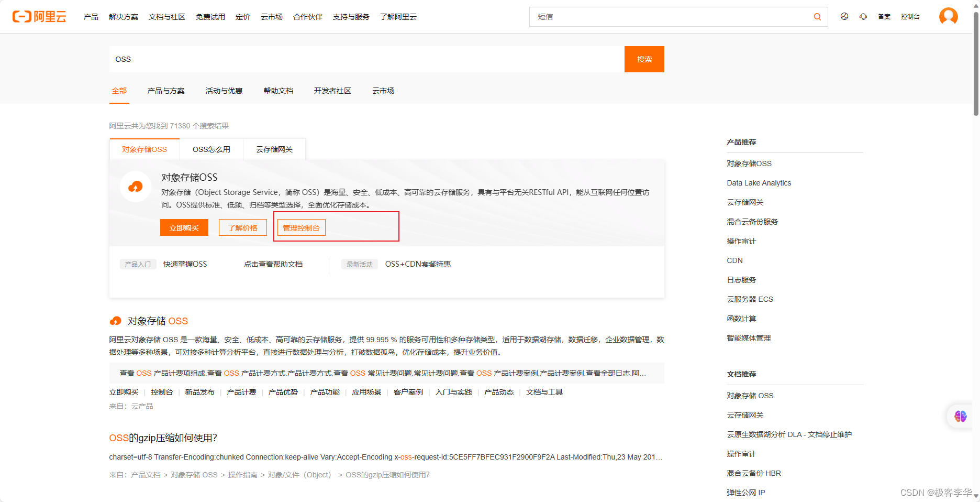Open 快速掌握OSS link
Viewport: 980px width, 502px height.
185,264
